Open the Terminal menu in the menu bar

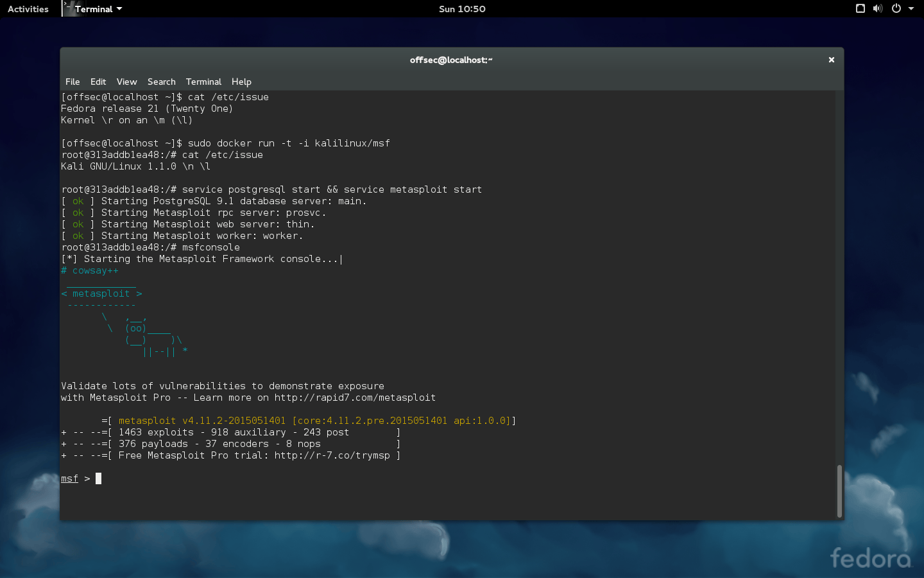click(x=203, y=82)
